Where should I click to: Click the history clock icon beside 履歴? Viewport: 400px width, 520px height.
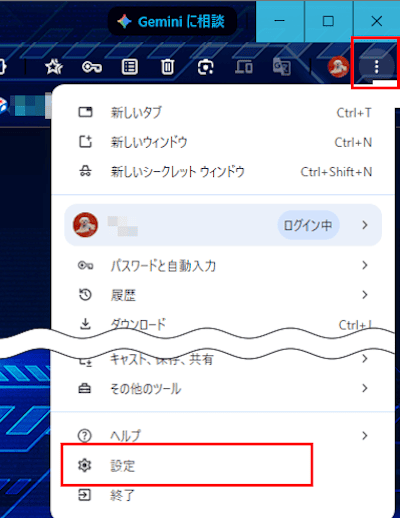pyautogui.click(x=85, y=295)
